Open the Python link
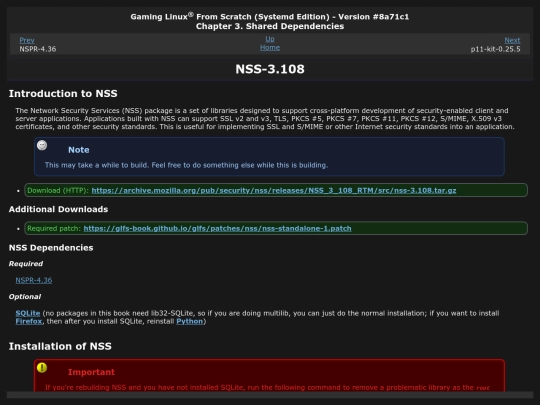 click(189, 321)
